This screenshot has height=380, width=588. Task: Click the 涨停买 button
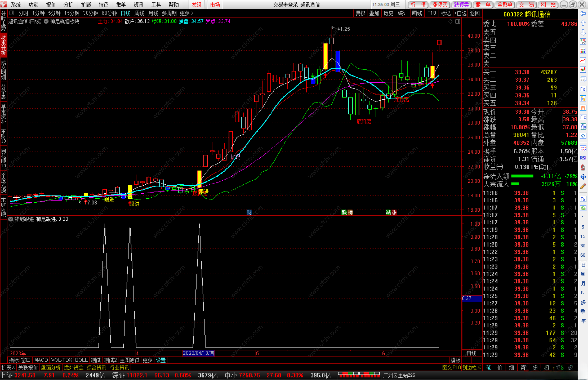click(x=440, y=5)
